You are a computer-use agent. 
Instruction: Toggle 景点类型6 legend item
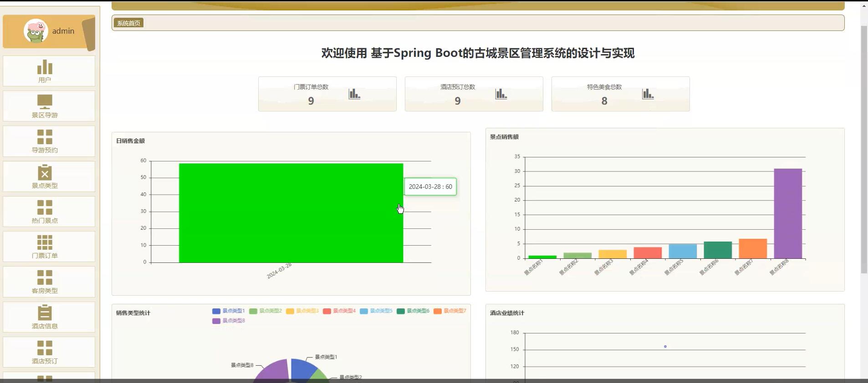tap(413, 311)
